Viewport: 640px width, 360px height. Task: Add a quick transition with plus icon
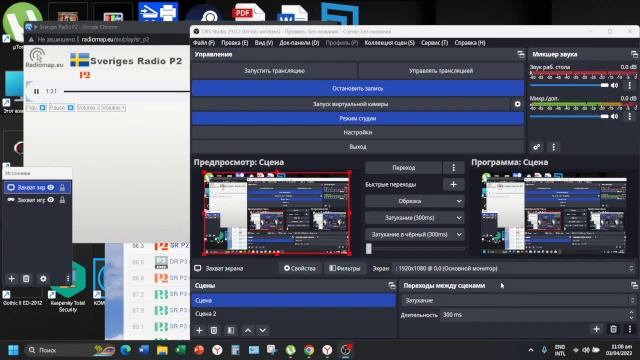pos(453,184)
